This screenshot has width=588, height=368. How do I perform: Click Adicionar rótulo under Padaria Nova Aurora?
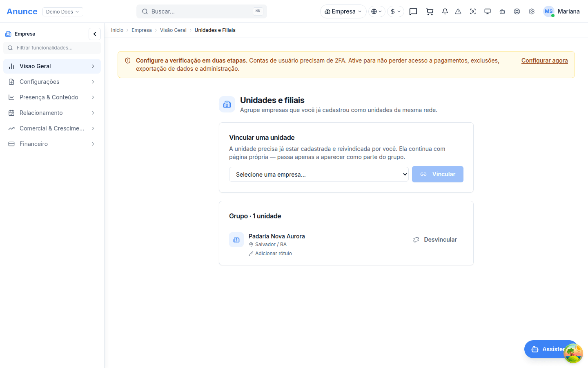click(270, 254)
